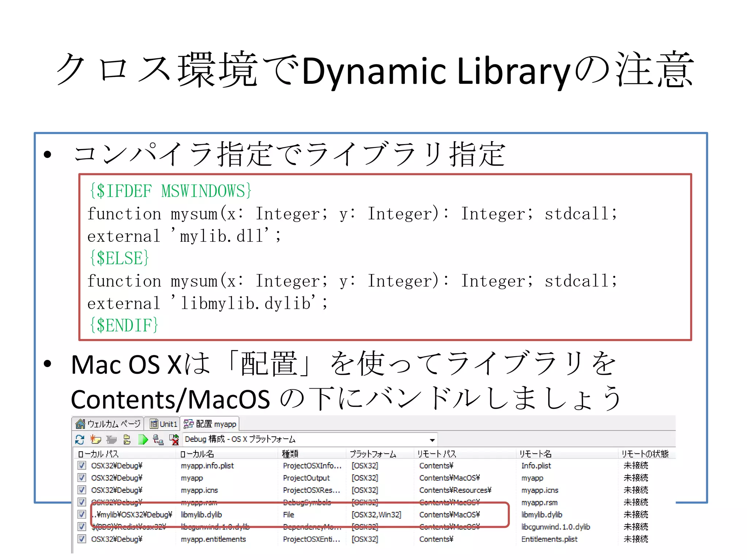Uncheck the libmylib.dylib row checkbox
This screenshot has height=560, width=747.
point(82,514)
